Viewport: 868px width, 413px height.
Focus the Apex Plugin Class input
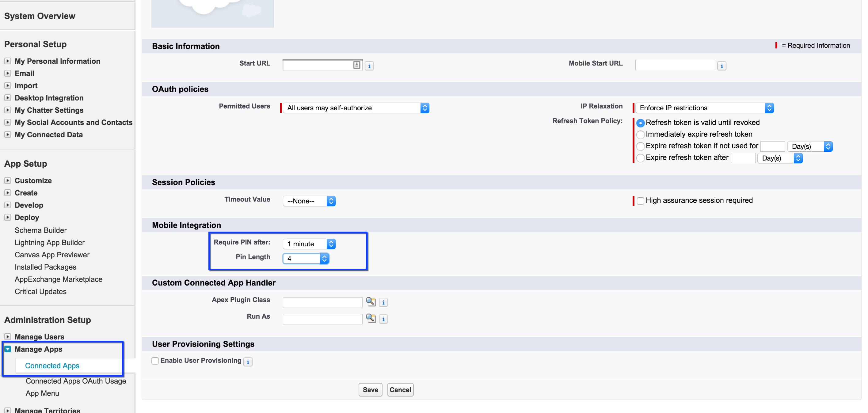pyautogui.click(x=322, y=302)
